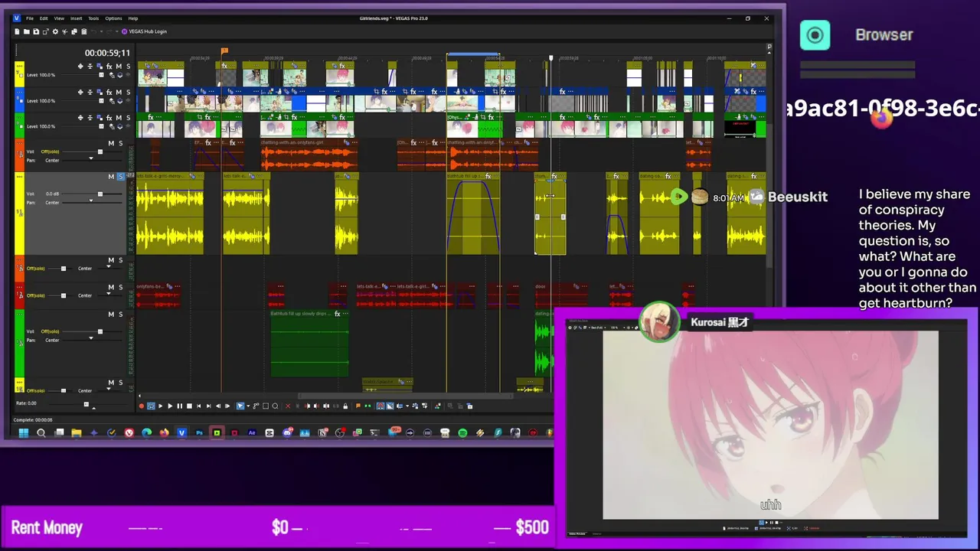Image resolution: width=980 pixels, height=551 pixels.
Task: Open the Edit menu
Action: click(44, 18)
